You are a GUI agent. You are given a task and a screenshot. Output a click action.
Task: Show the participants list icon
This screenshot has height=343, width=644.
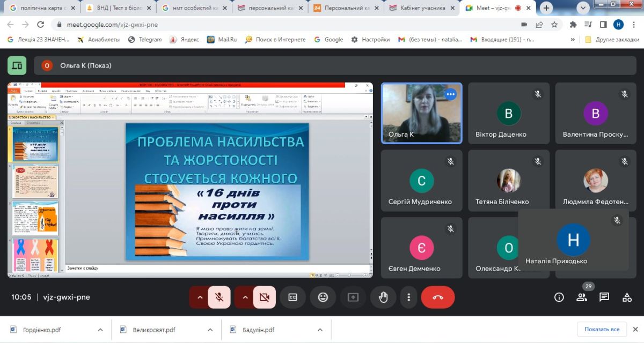tap(582, 297)
